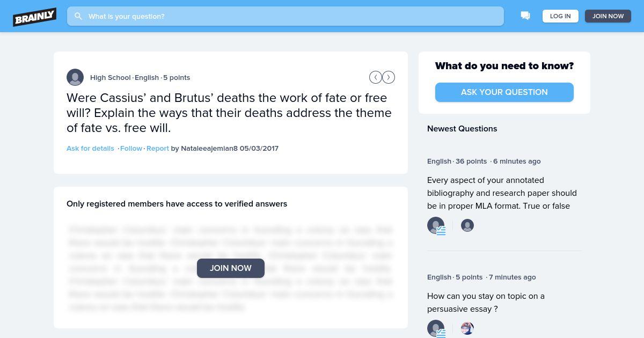This screenshot has width=644, height=338.
Task: Open Nataleeajemian8 user profile
Action: 209,149
